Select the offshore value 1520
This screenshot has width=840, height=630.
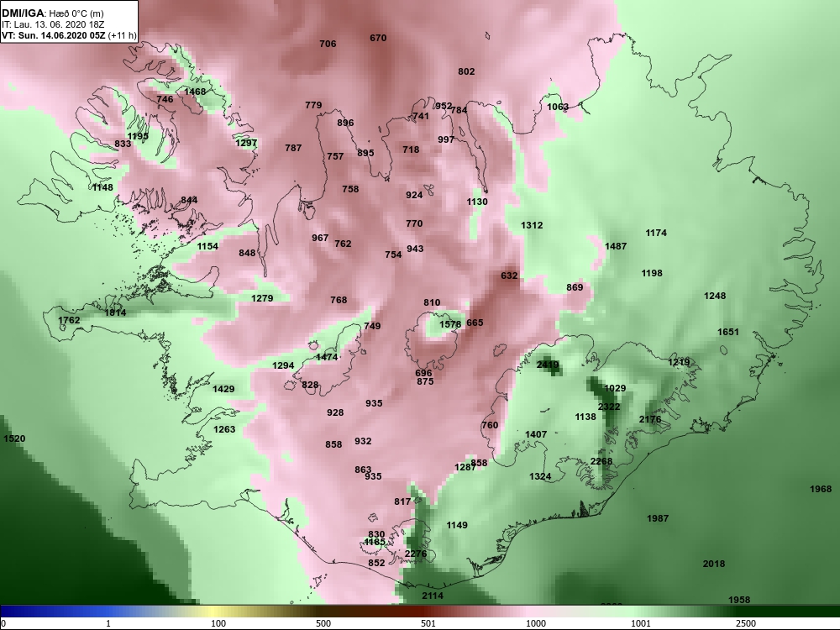tap(14, 438)
